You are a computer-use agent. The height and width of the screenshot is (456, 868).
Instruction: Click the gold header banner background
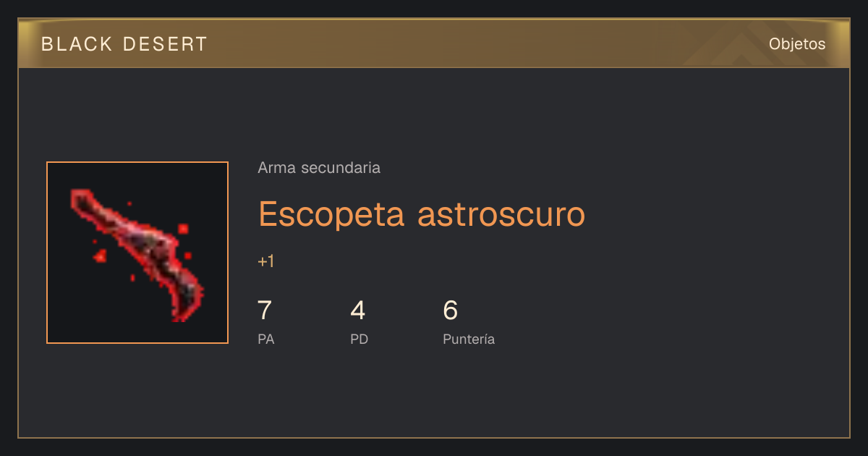tap(434, 44)
